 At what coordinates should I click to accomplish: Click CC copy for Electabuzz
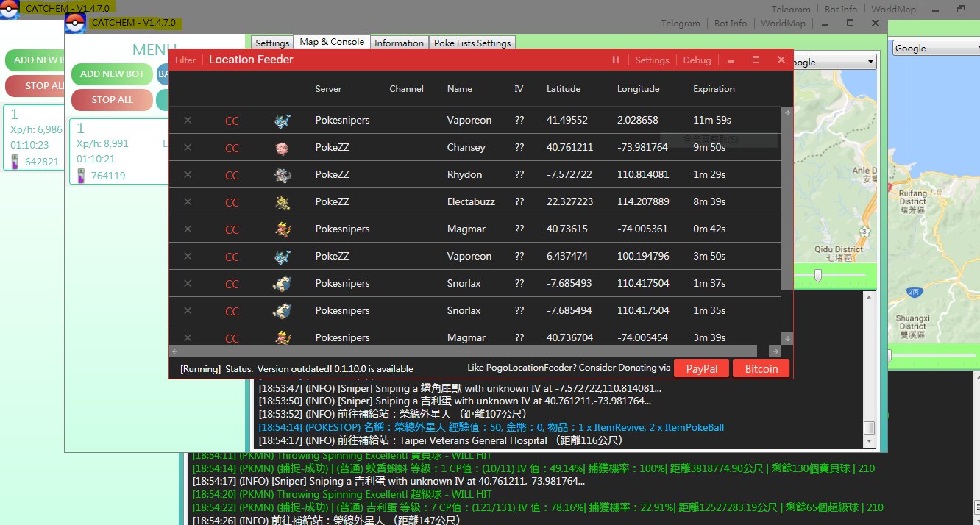232,202
